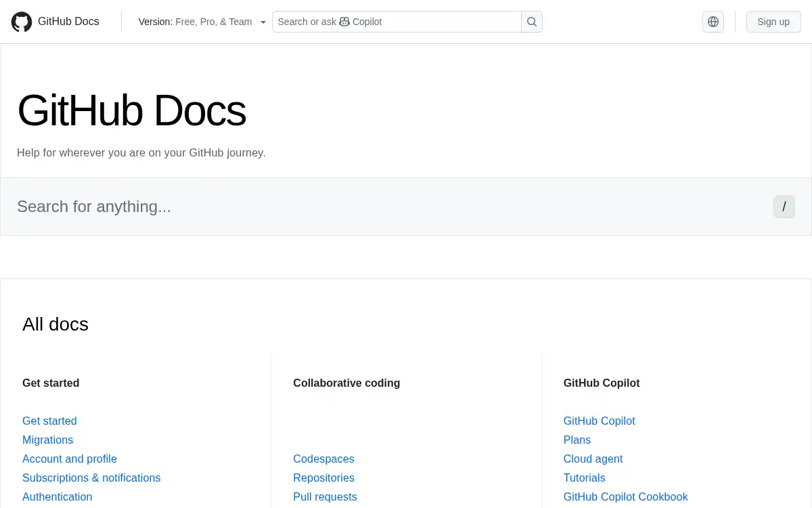The width and height of the screenshot is (812, 508).
Task: Open the Plans link
Action: (577, 440)
